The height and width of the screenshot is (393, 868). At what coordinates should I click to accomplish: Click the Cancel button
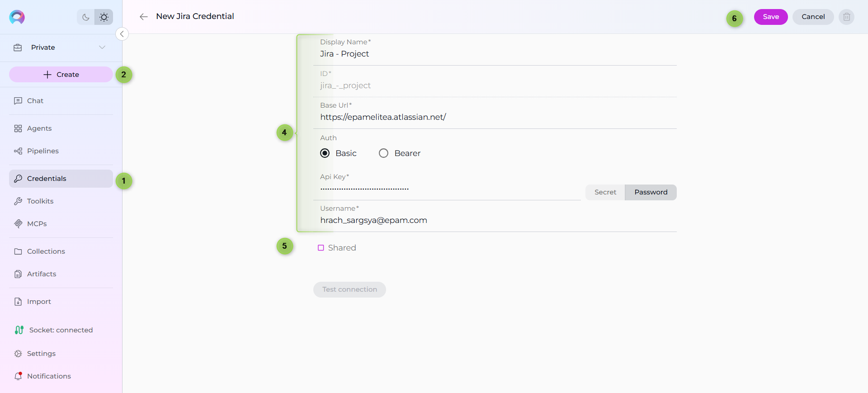coord(813,17)
